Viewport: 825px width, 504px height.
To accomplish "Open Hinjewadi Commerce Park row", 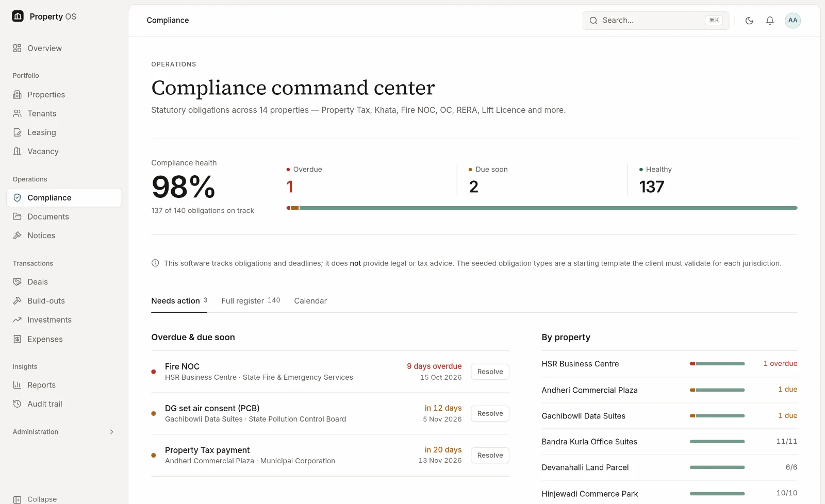I will [669, 494].
